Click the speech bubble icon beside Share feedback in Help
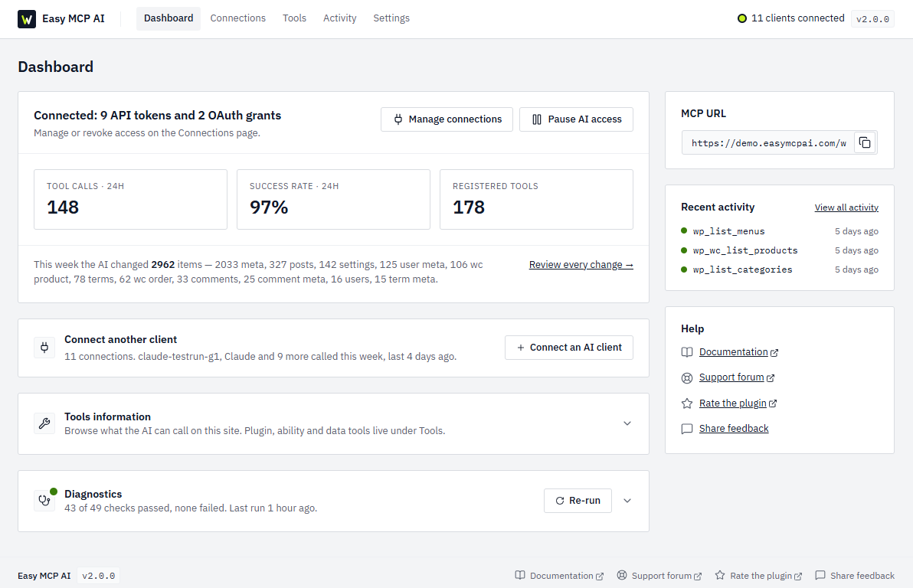This screenshot has height=588, width=913. pyautogui.click(x=687, y=429)
